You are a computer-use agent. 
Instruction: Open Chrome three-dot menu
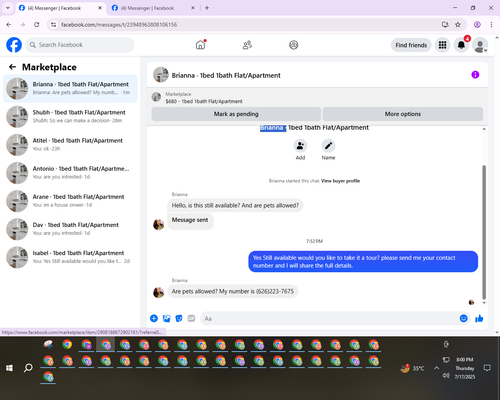[491, 25]
